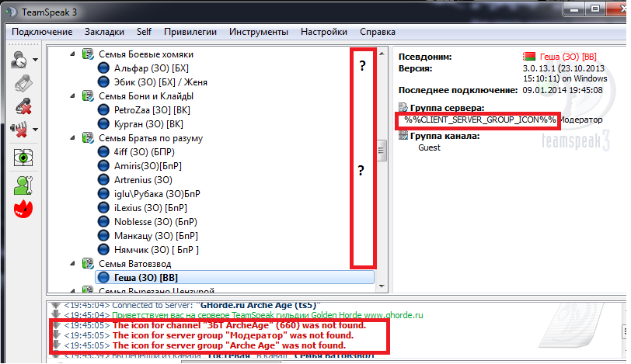This screenshot has height=364, width=631.
Task: Collapse the Семья Братья по разуму channel
Action: (x=72, y=138)
